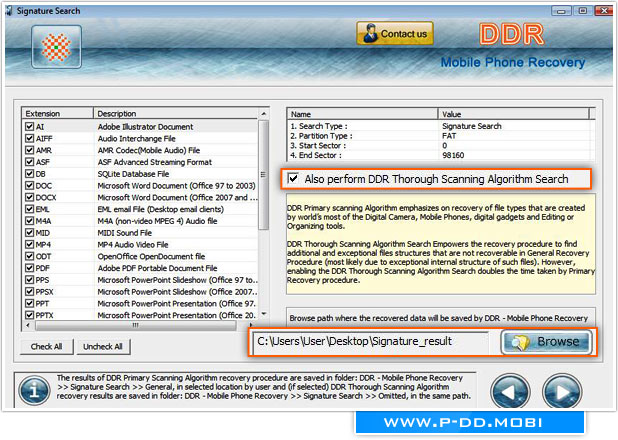This screenshot has width=618, height=440.
Task: Click the horizontal scrollbar thumb under extension list
Action: (136, 325)
